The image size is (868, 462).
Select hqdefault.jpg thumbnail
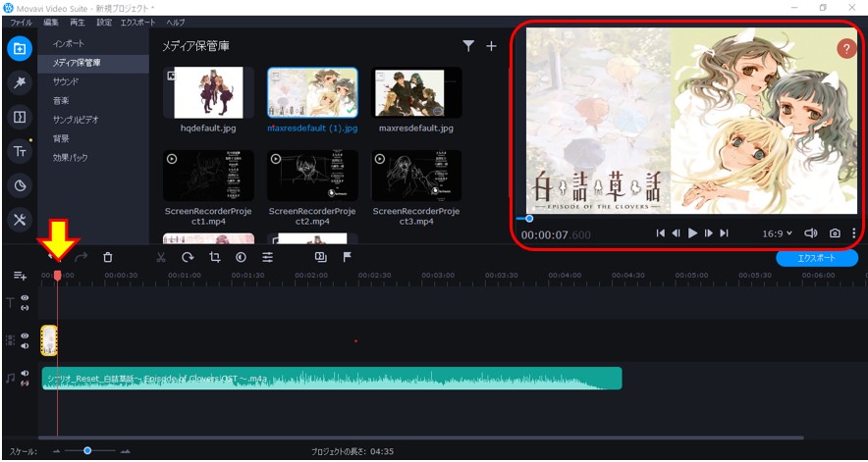[209, 92]
